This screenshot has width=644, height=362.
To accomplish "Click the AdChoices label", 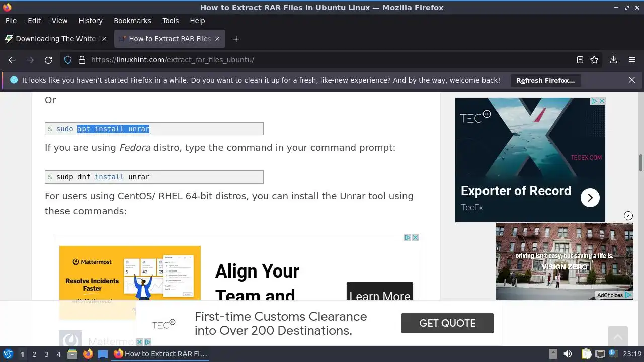I will click(x=614, y=295).
